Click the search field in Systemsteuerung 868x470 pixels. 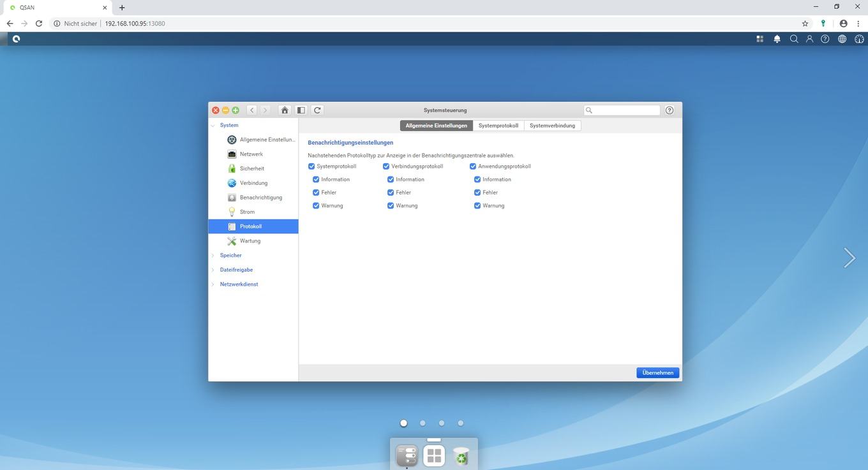[x=622, y=110]
